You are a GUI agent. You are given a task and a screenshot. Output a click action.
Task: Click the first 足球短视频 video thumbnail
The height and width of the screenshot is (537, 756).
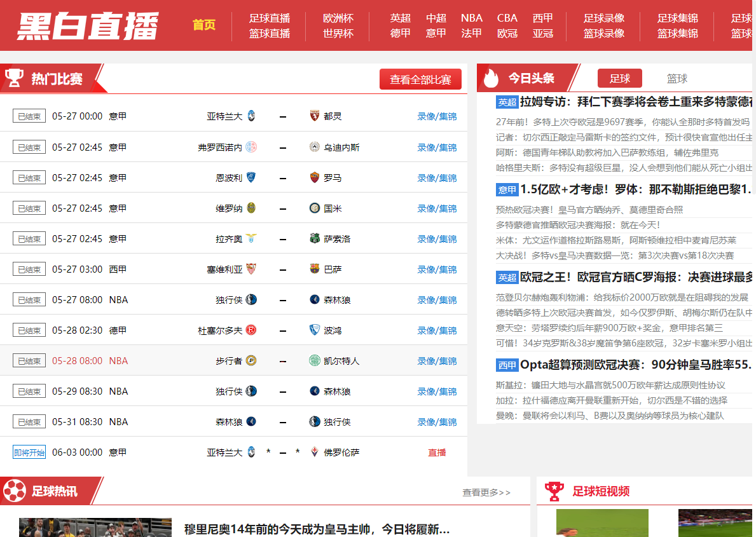[x=602, y=523]
